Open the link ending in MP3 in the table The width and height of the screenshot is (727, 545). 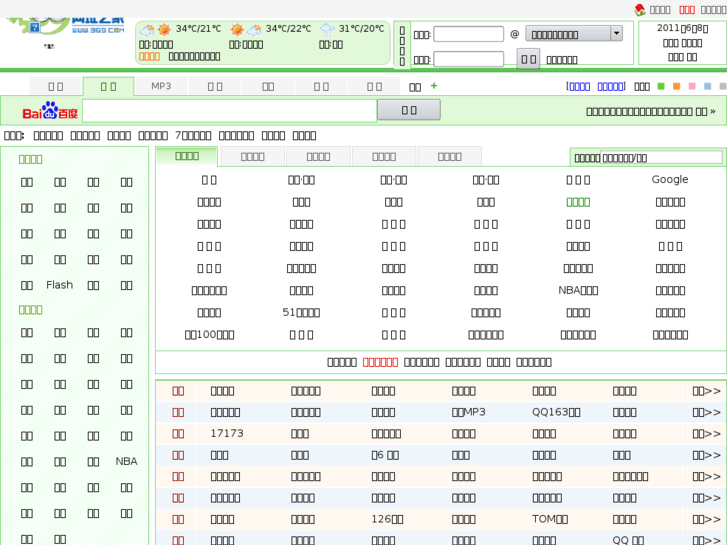(469, 412)
